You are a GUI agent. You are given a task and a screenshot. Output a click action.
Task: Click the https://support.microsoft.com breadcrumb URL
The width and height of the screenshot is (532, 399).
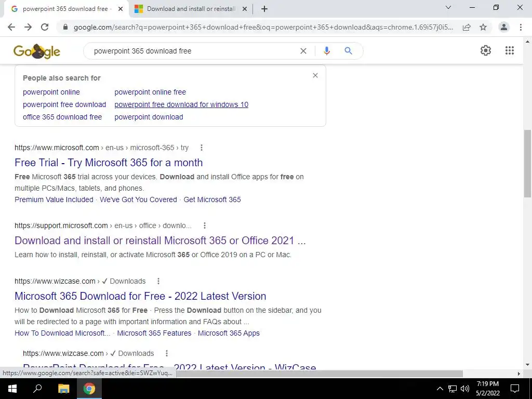point(61,225)
